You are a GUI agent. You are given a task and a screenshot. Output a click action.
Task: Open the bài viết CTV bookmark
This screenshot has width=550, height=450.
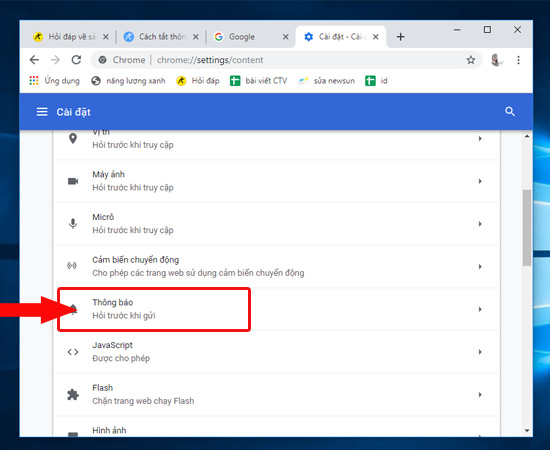coord(259,81)
